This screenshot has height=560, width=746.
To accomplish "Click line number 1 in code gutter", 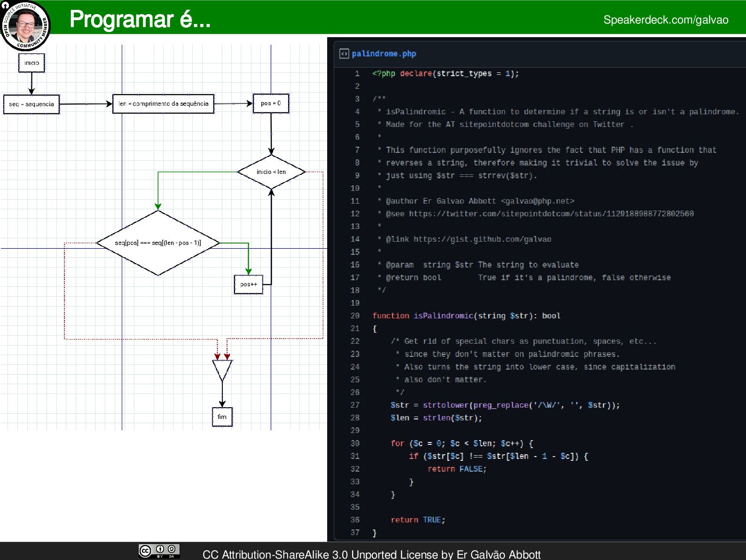I will tap(357, 73).
